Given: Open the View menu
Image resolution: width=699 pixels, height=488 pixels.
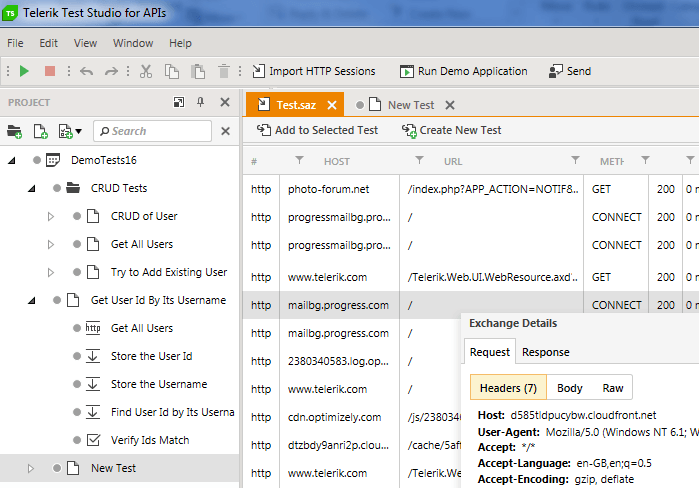Looking at the screenshot, I should [x=85, y=43].
